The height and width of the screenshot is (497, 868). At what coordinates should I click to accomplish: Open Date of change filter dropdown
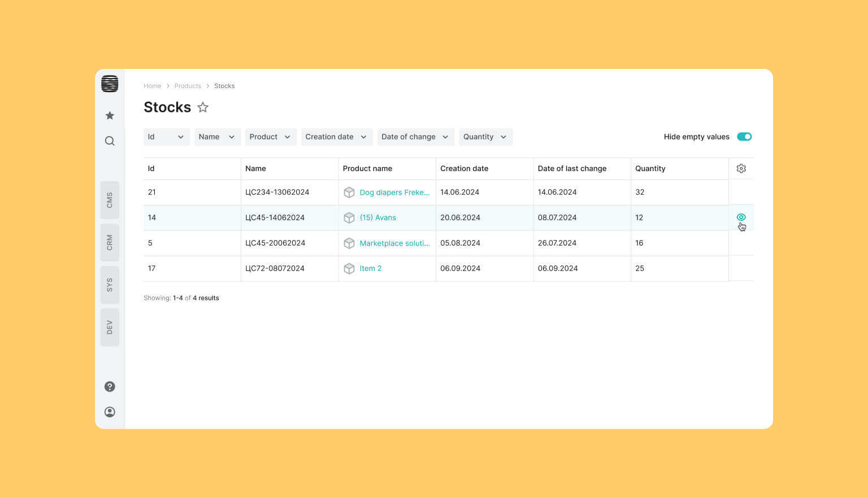416,137
